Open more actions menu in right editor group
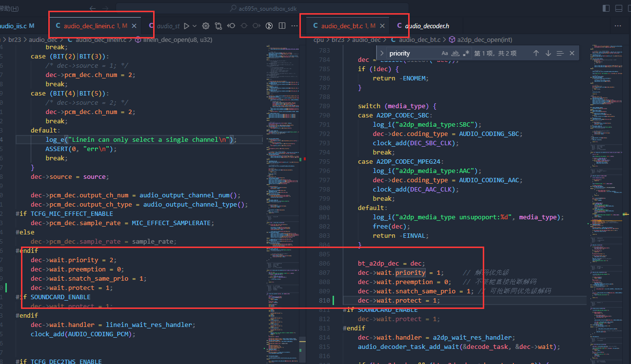This screenshot has height=364, width=631. click(618, 26)
